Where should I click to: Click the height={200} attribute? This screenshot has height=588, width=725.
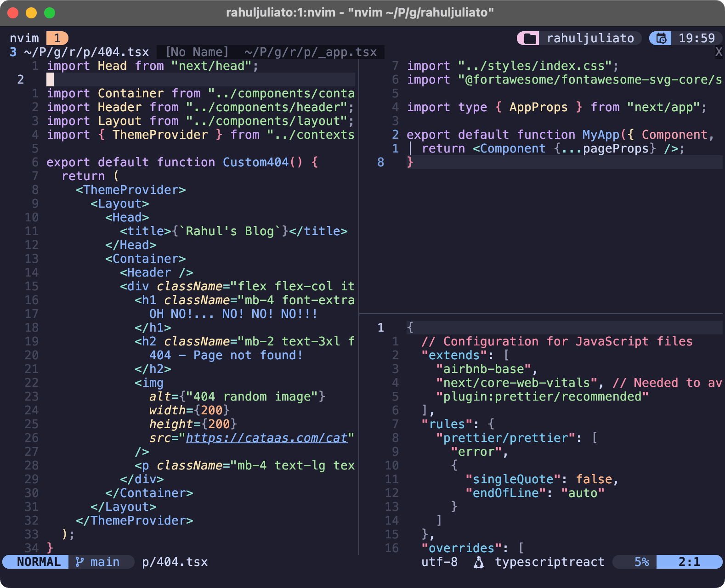tap(193, 424)
